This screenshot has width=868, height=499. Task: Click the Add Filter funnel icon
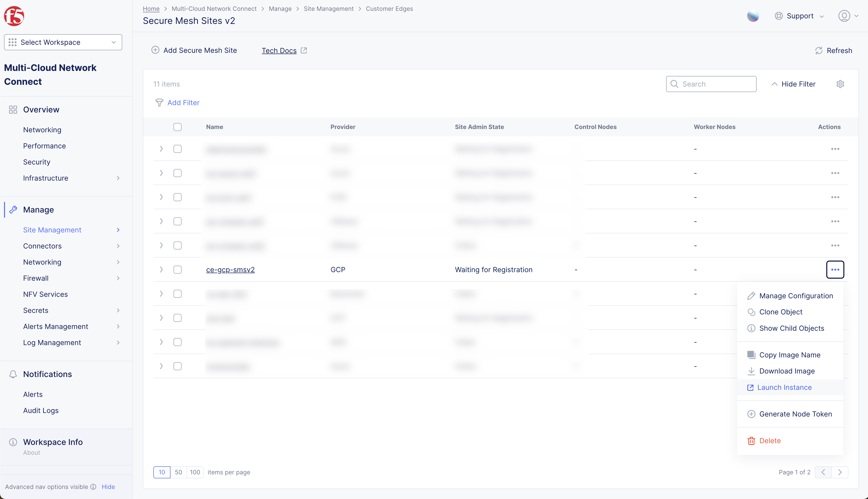(x=159, y=103)
